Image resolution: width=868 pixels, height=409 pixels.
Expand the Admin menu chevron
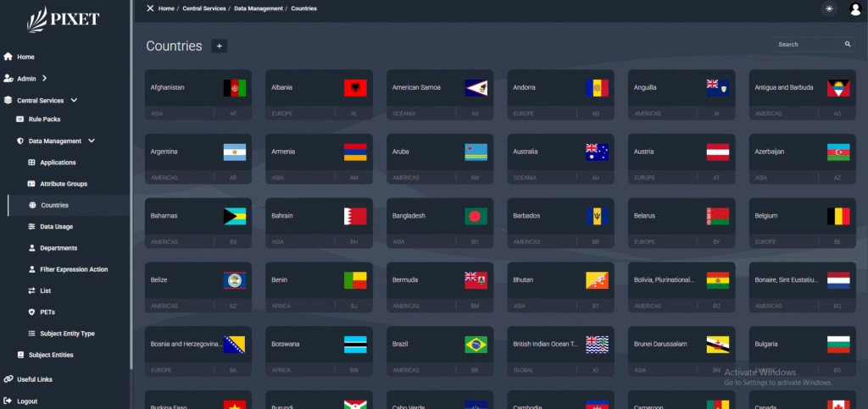44,79
